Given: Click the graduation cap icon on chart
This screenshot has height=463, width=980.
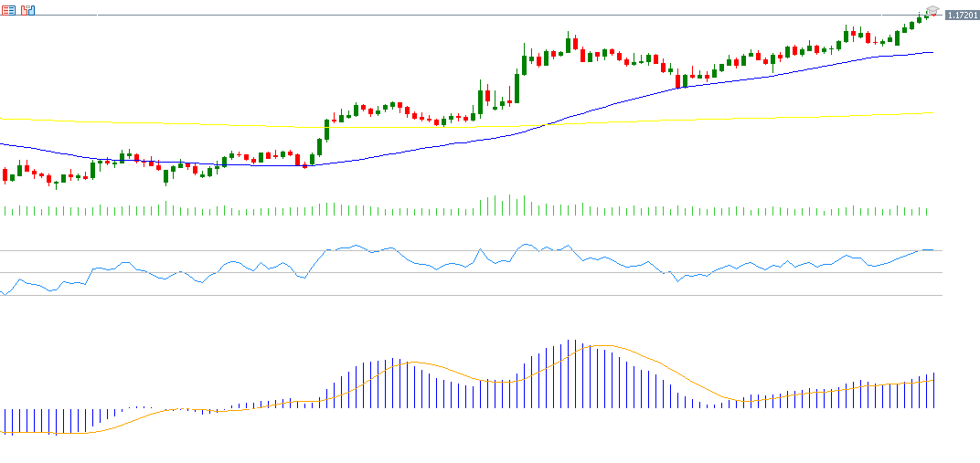Looking at the screenshot, I should point(932,11).
